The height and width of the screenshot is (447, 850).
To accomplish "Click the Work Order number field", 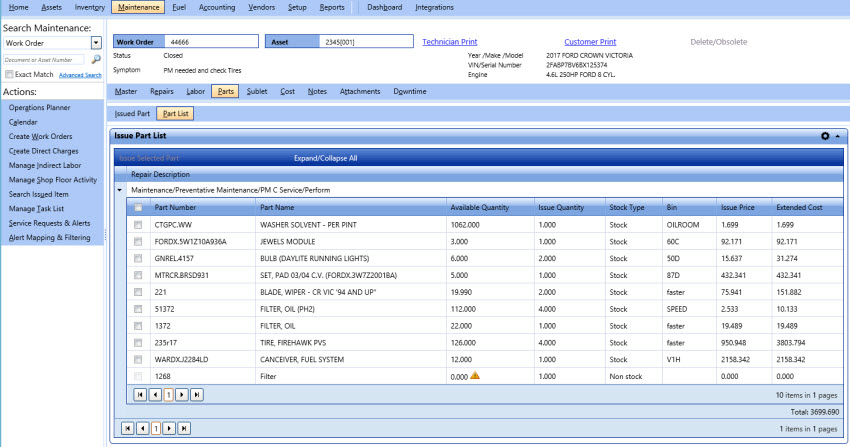I will point(211,42).
